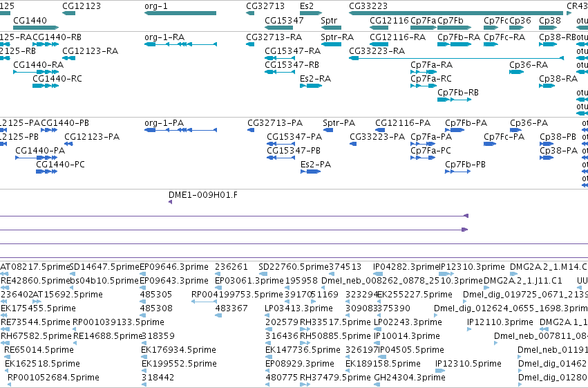Viewport: 588px width, 388px height.
Task: Select transcript Sptr-RA
Action: point(331,44)
